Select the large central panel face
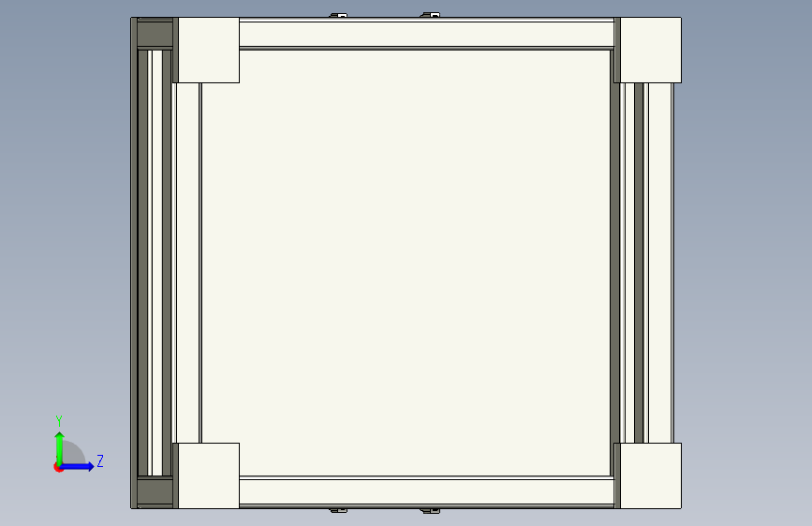812x526 pixels. click(x=406, y=263)
